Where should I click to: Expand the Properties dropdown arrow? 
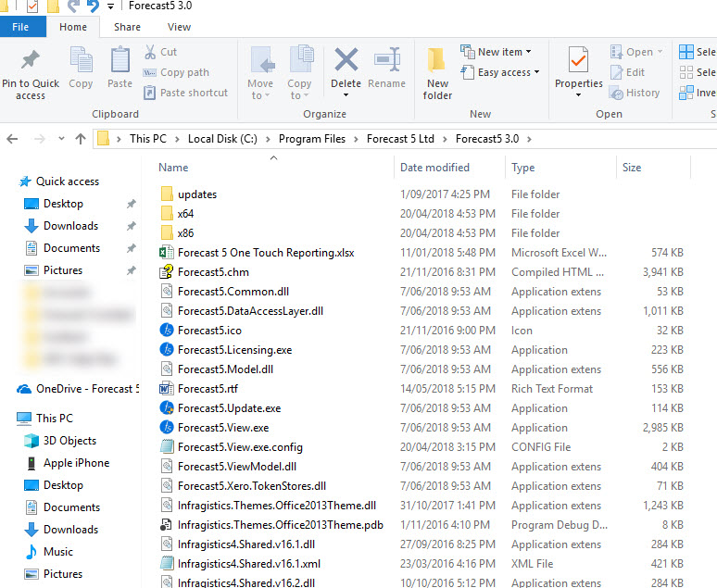(578, 95)
